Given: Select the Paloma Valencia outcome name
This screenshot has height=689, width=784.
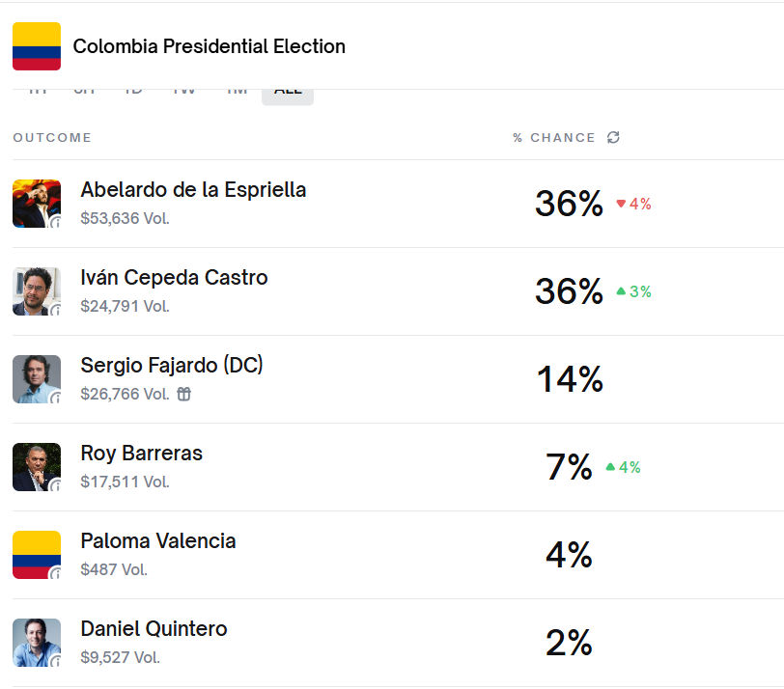Looking at the screenshot, I should pyautogui.click(x=158, y=541).
